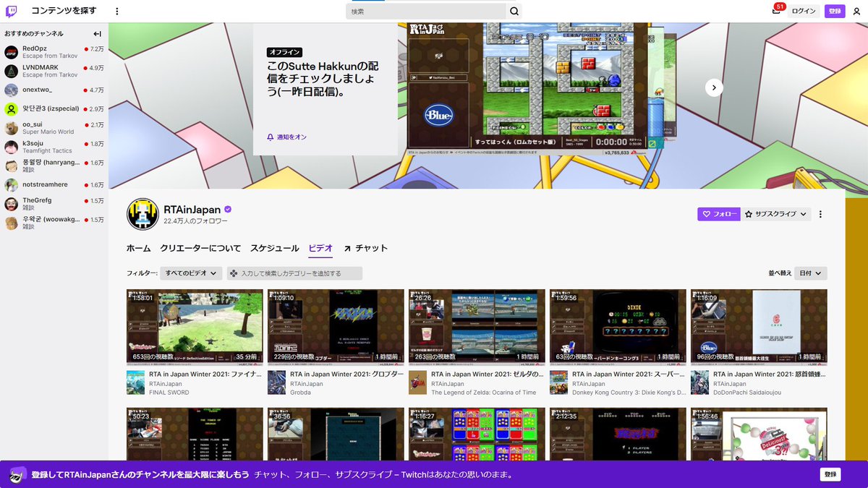Click the Donkey Kong Country 3 category link

tap(629, 393)
